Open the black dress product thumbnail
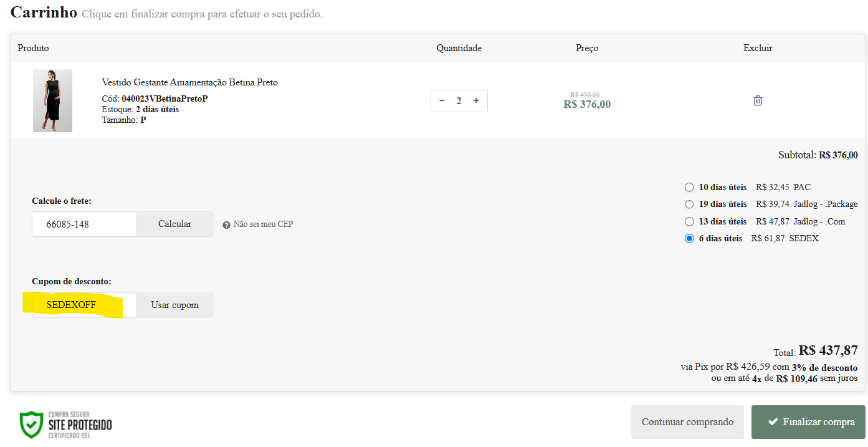The image size is (868, 447). click(52, 100)
